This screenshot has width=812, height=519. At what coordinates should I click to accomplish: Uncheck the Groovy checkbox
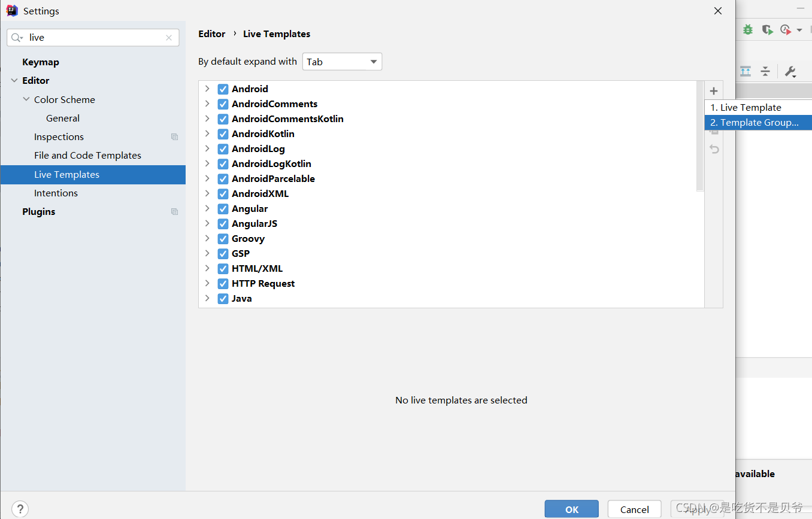223,239
